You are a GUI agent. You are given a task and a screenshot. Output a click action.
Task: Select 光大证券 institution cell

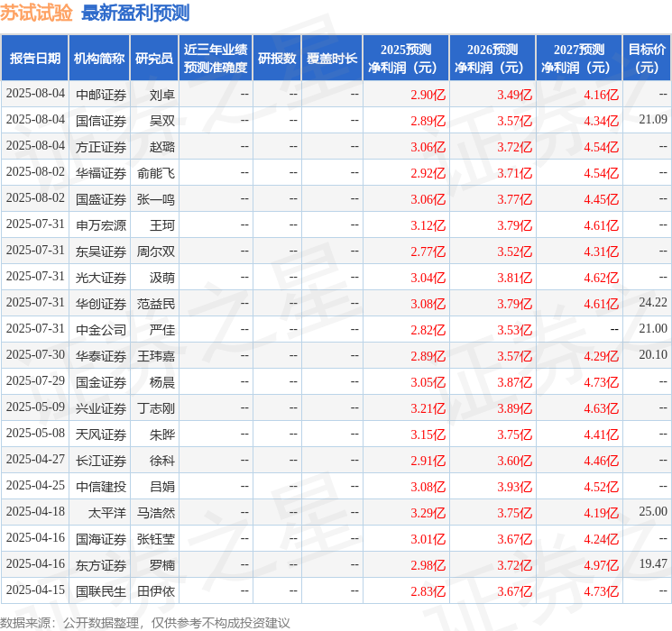pyautogui.click(x=101, y=278)
